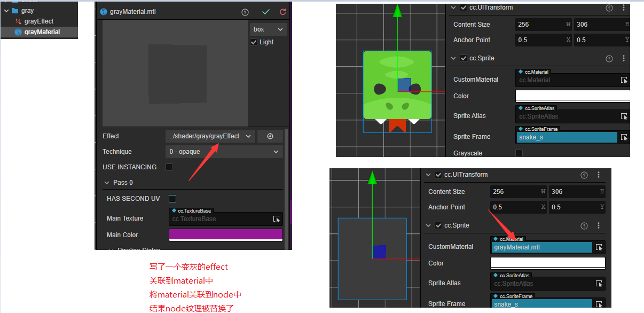The width and height of the screenshot is (644, 313).
Task: Edit Anchor Point Y in grayMaterial inspector
Action: coord(577,207)
